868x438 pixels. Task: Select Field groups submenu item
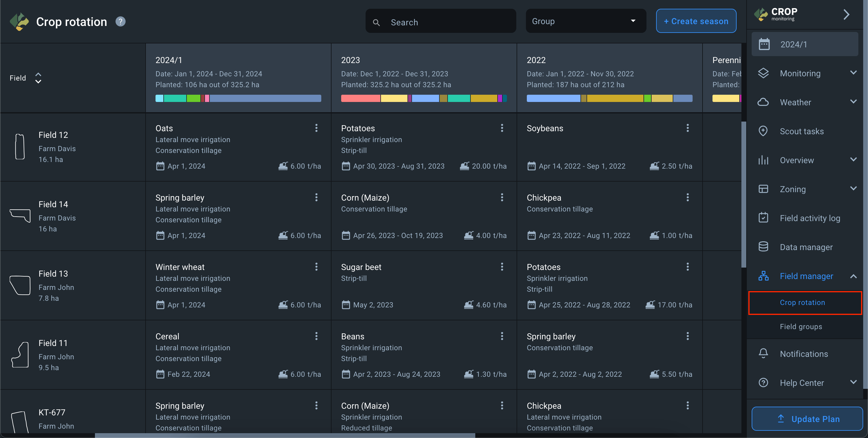800,326
